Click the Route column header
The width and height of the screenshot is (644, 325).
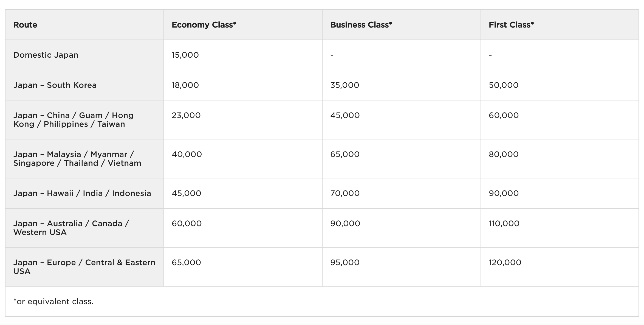[25, 25]
